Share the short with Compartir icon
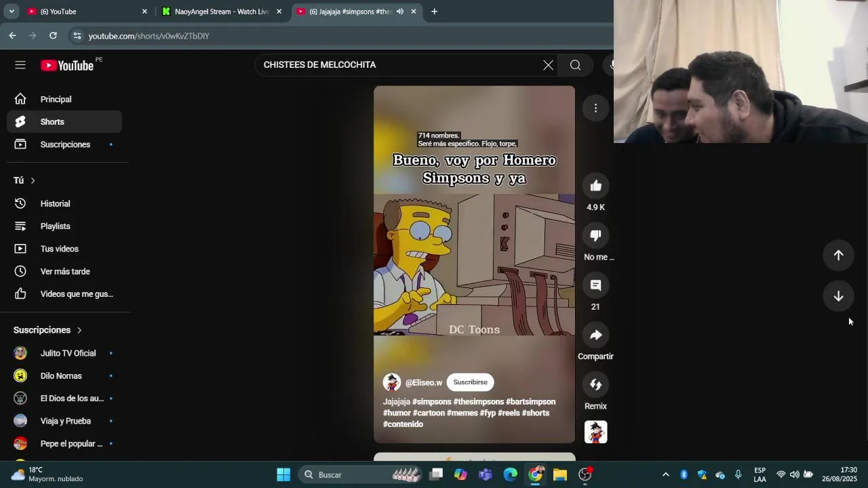This screenshot has width=868, height=488. click(595, 335)
